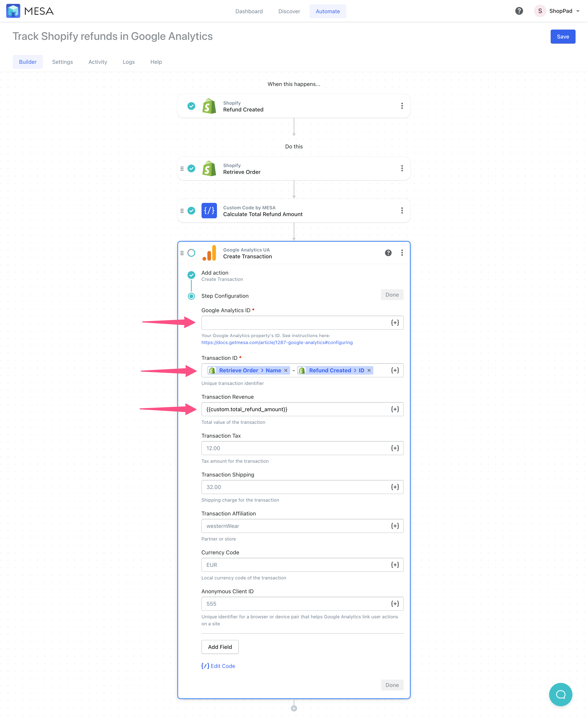Screen dimensions: 588x722
Task: Switch to the Builder tab
Action: click(28, 62)
